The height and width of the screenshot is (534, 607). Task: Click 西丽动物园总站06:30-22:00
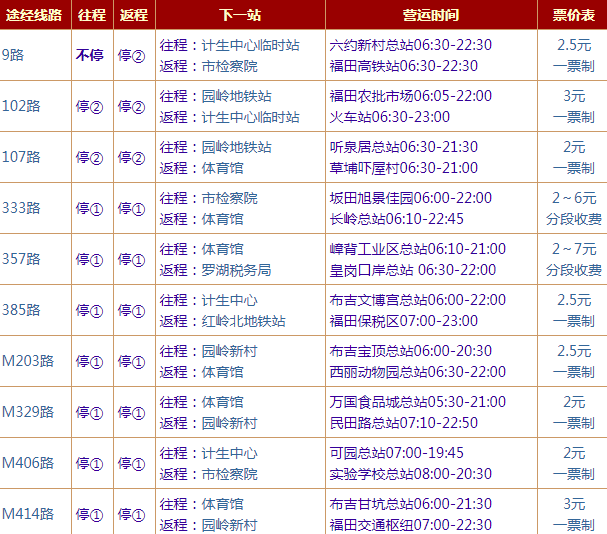click(x=418, y=372)
